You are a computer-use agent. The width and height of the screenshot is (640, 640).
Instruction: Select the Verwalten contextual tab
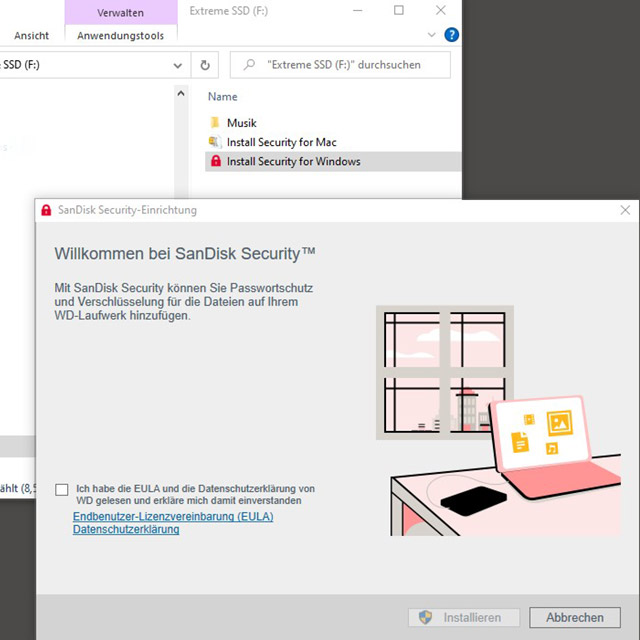coord(121,13)
